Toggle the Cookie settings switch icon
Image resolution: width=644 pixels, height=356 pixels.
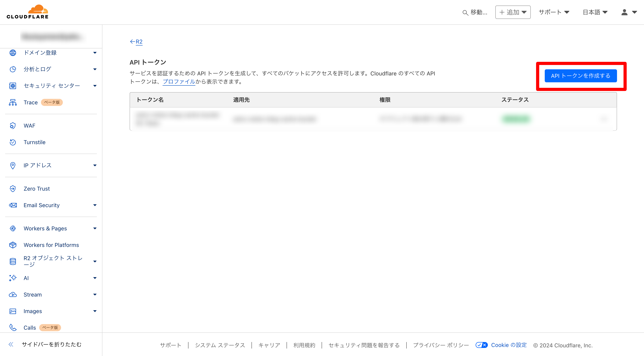(x=482, y=345)
